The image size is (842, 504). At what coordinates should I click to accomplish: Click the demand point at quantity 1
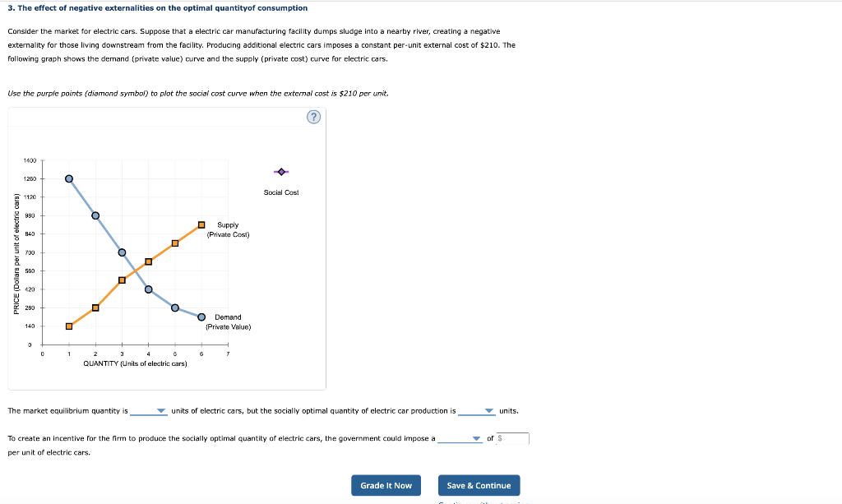[x=68, y=178]
